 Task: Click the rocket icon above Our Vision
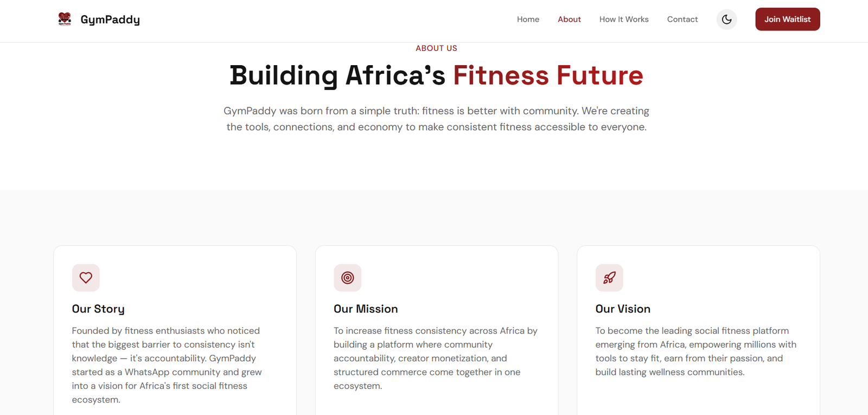click(x=609, y=278)
